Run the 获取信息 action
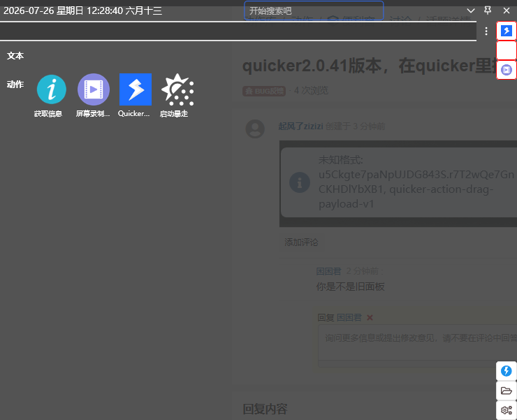Screen dimensions: 517x420 (x=51, y=89)
